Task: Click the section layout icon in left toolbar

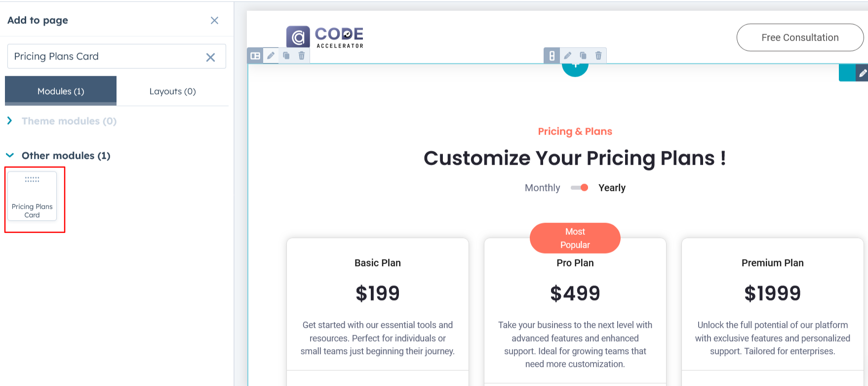Action: pyautogui.click(x=255, y=56)
